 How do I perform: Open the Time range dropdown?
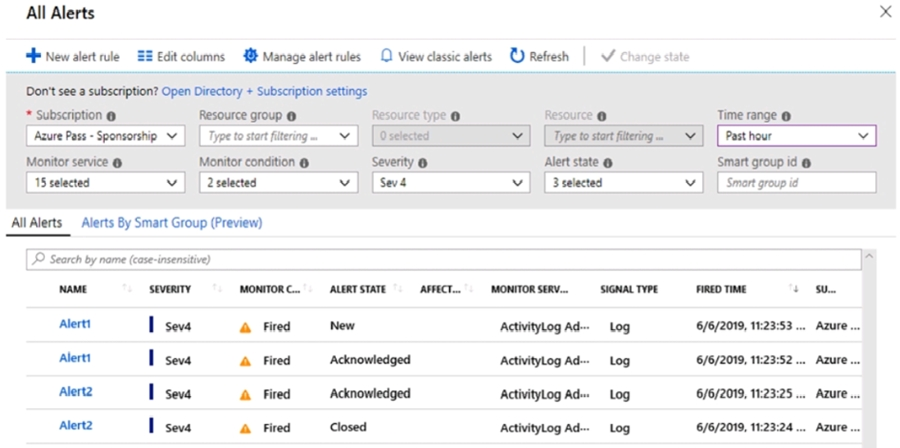click(796, 136)
